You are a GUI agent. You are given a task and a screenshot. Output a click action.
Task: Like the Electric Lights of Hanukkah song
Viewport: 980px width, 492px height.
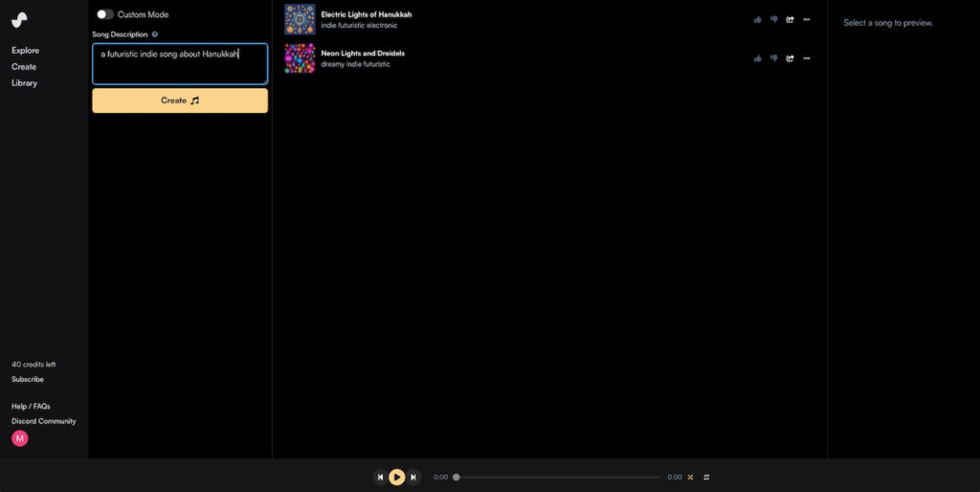(x=758, y=19)
